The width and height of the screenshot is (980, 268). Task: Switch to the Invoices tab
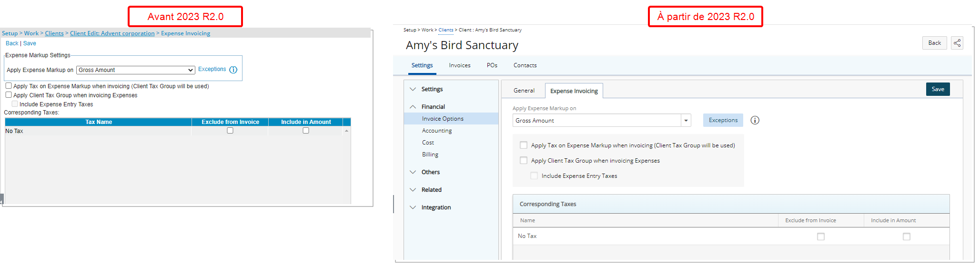(x=460, y=65)
